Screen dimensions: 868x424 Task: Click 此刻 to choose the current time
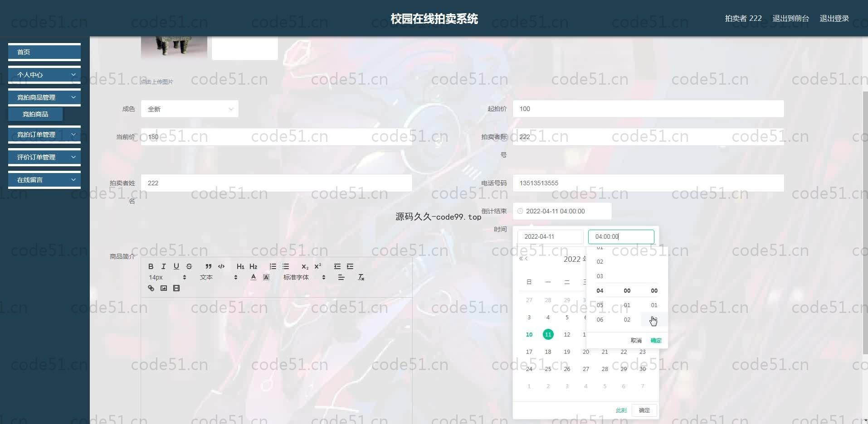621,410
